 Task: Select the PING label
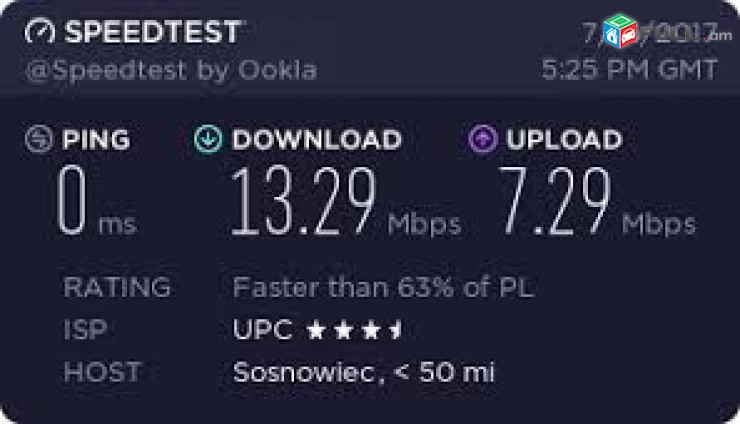tap(96, 139)
